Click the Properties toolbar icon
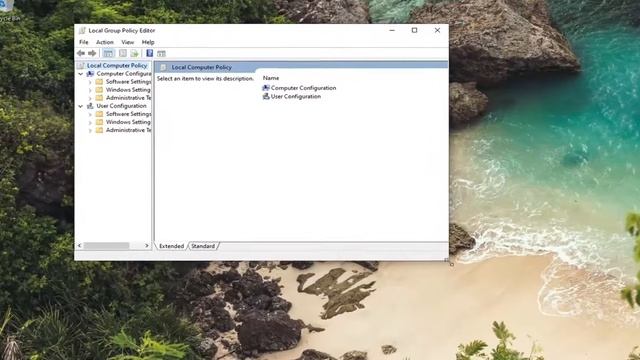Viewport: 640px width, 360px height. pos(123,53)
